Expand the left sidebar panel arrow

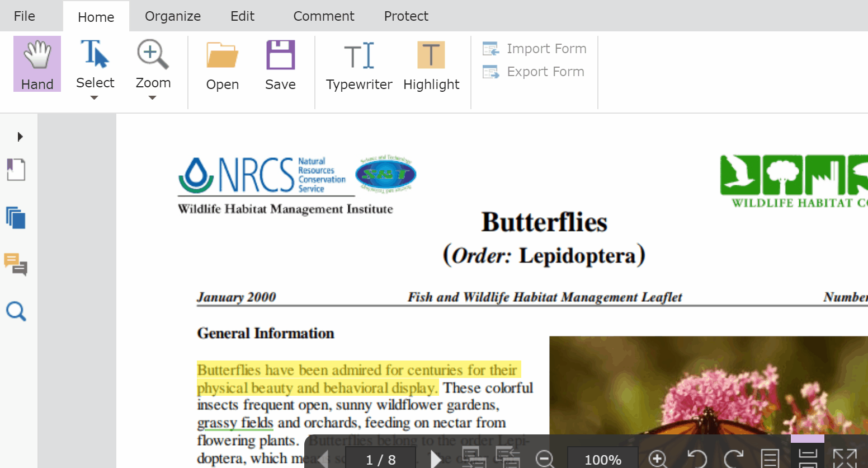coord(20,137)
